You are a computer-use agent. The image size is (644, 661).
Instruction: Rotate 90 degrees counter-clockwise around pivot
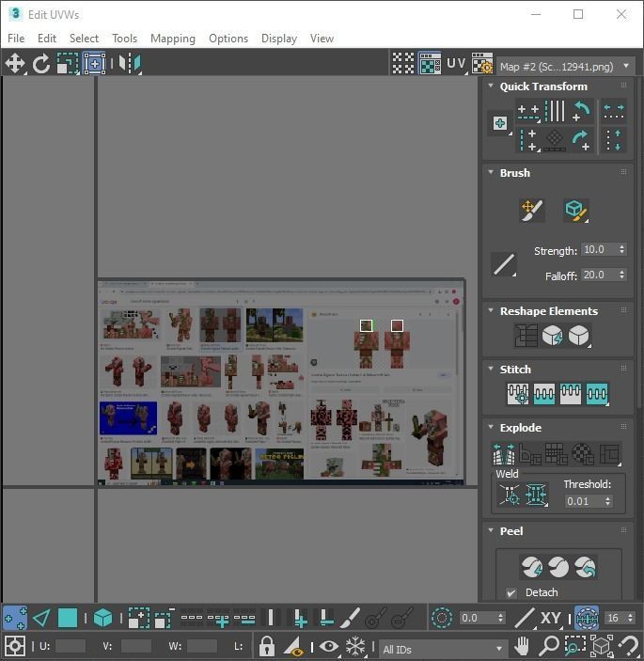tap(581, 111)
